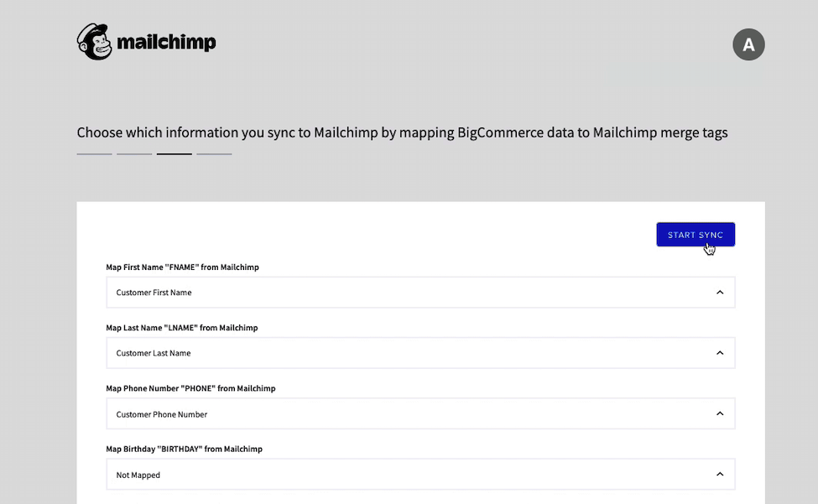The image size is (818, 504).
Task: Click the Map First Name "FNAME" label
Action: (x=182, y=268)
